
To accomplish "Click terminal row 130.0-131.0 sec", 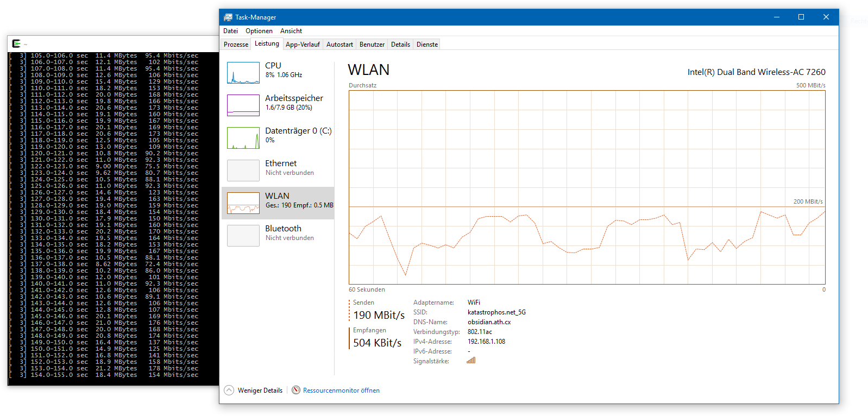I will tap(105, 218).
